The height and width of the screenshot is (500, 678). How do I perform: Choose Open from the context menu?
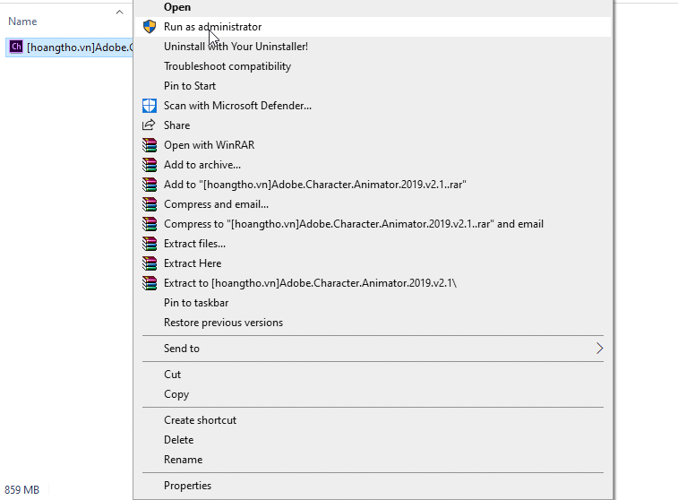[373, 7]
